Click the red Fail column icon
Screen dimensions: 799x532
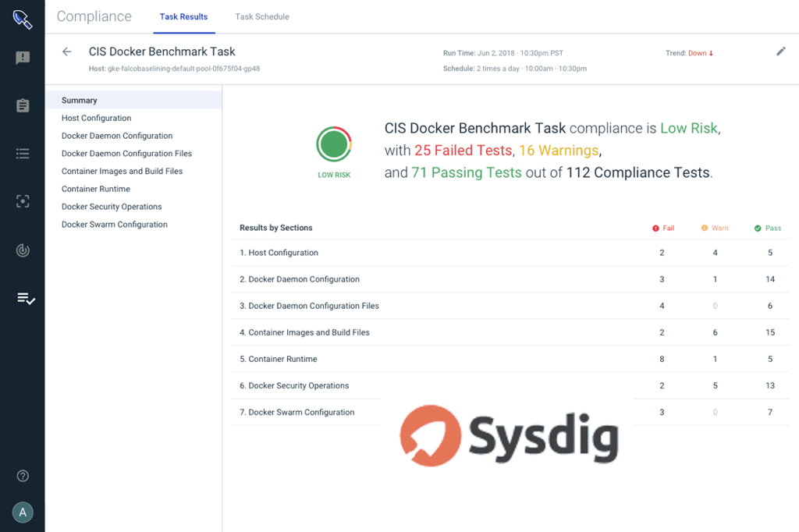[655, 229]
